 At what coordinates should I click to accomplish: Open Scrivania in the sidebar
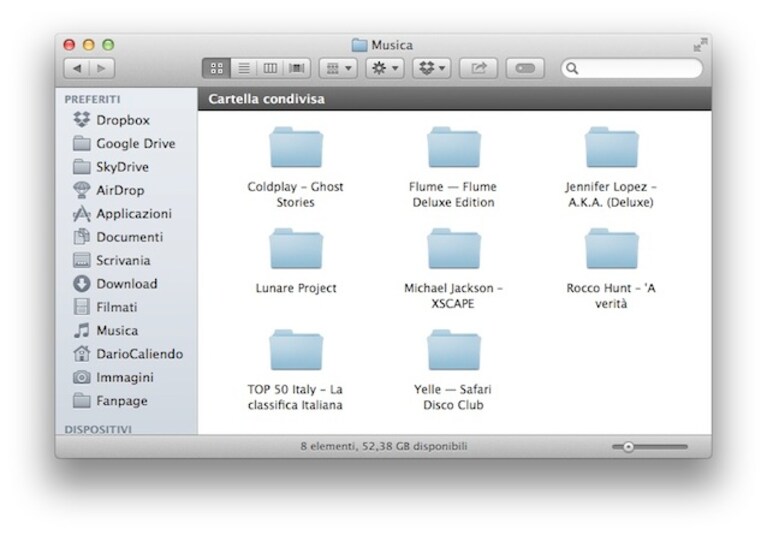(x=126, y=261)
